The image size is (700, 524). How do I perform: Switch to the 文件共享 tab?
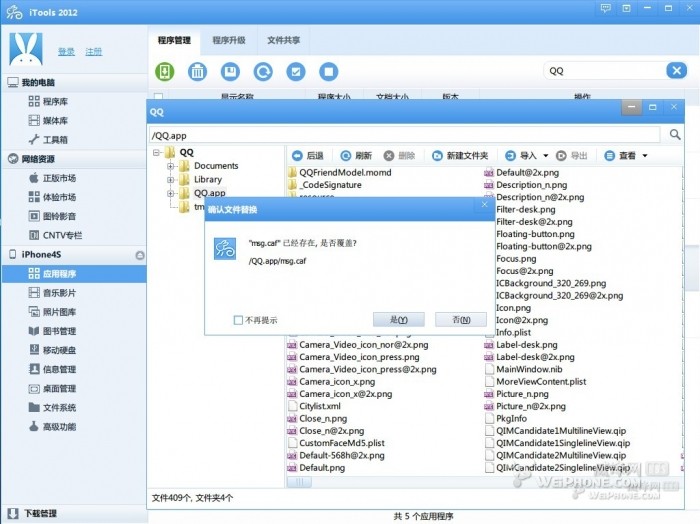coord(283,40)
